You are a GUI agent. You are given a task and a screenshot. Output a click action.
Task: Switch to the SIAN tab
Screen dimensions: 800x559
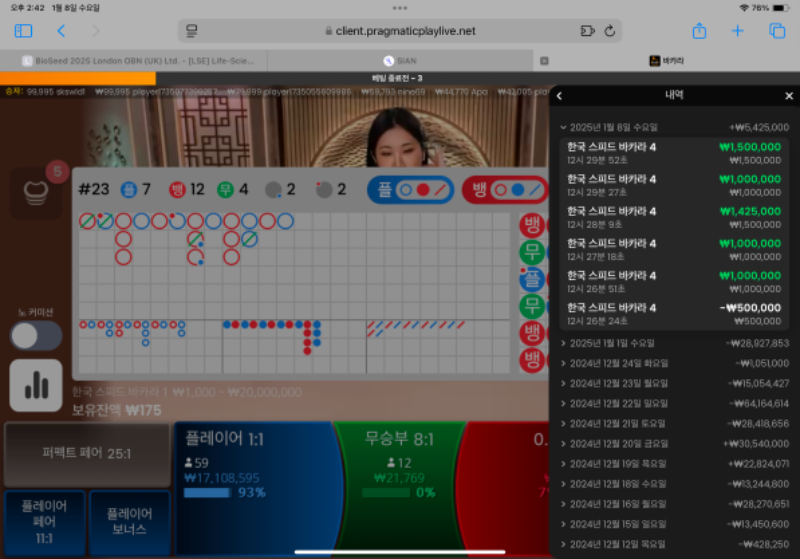click(401, 61)
